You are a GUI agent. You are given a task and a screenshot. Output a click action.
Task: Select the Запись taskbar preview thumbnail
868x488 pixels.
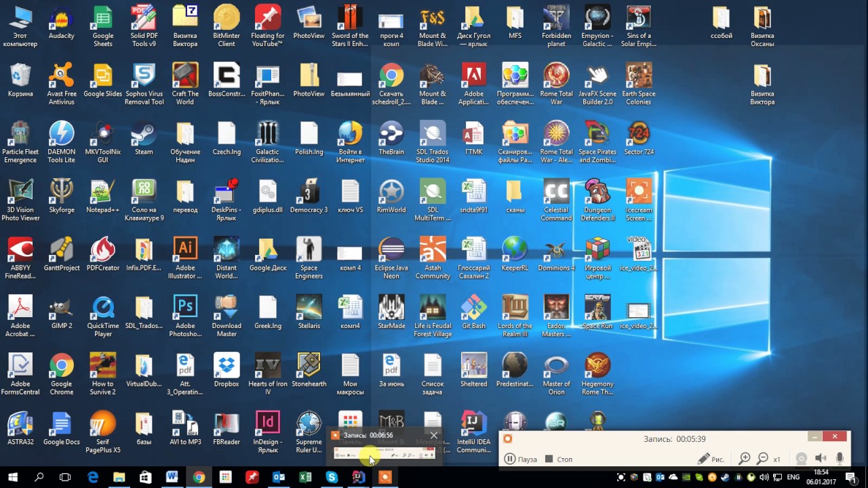point(384,446)
